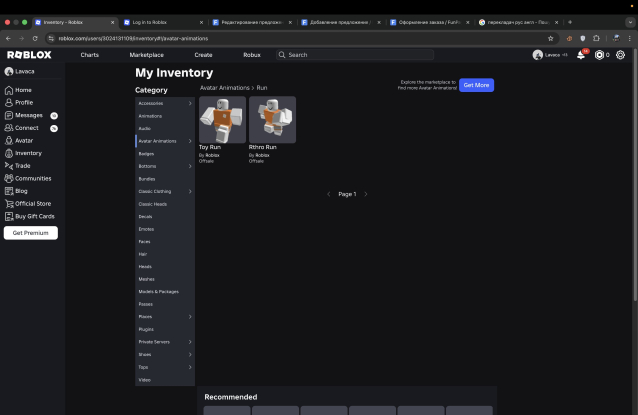This screenshot has height=415, width=638.
Task: Expand the Accessories category submenu
Action: click(190, 103)
